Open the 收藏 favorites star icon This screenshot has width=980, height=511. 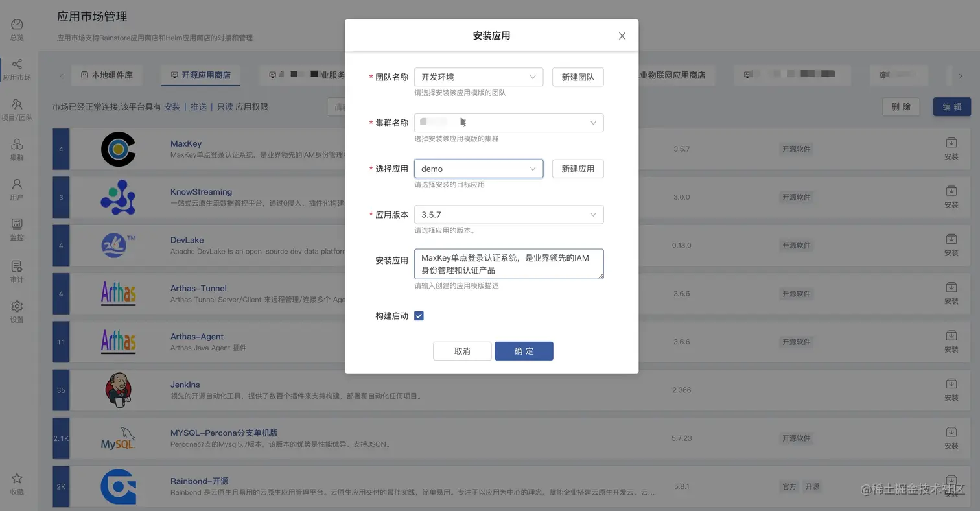17,479
